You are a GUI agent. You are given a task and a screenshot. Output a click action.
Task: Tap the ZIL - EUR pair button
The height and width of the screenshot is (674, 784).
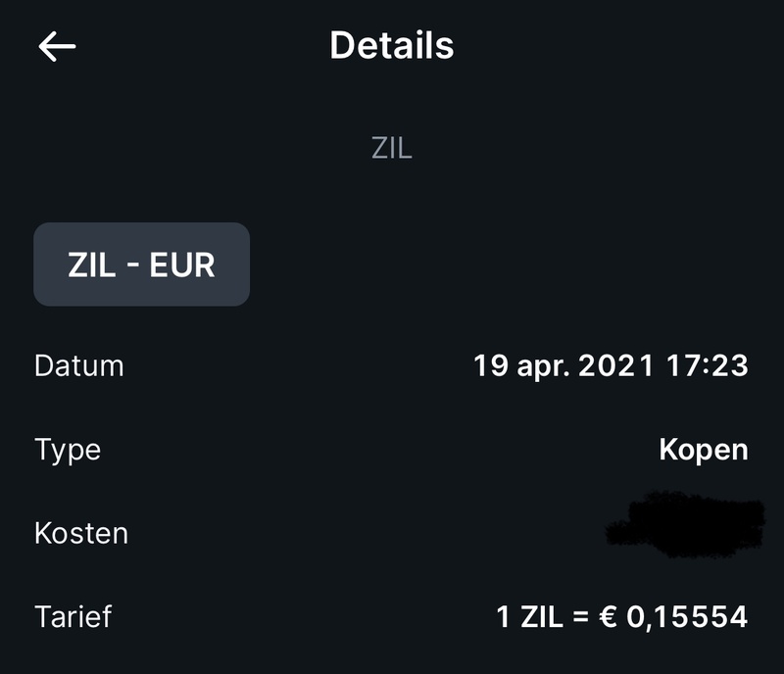click(142, 265)
